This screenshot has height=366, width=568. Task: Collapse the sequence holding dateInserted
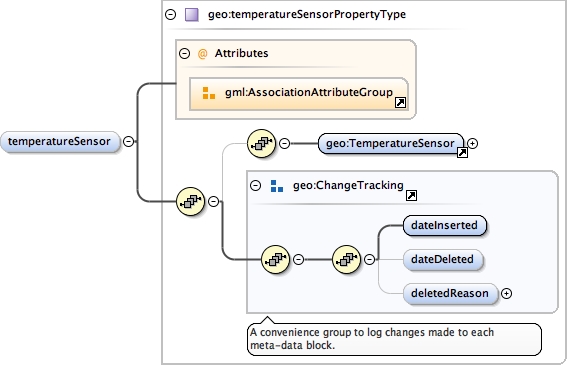(x=369, y=259)
